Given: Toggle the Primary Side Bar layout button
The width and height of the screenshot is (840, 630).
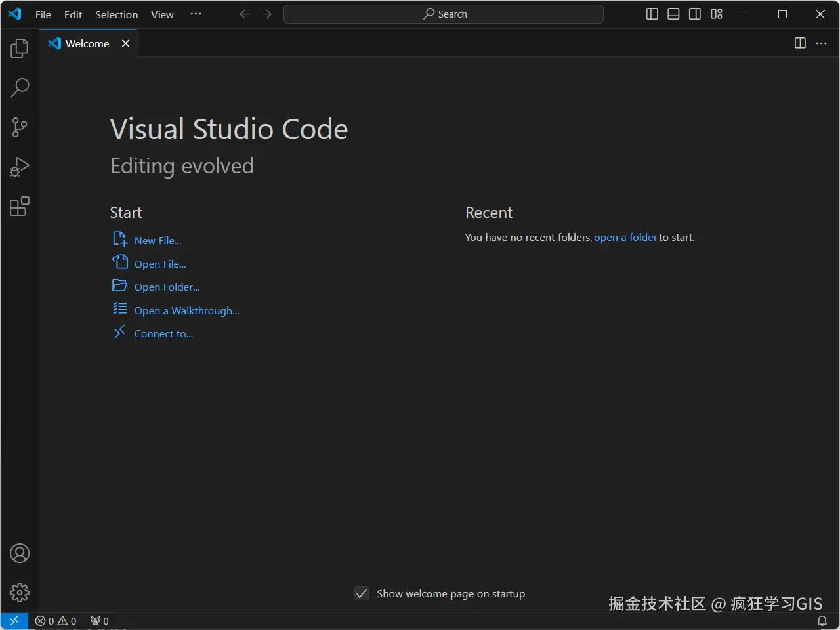Looking at the screenshot, I should pyautogui.click(x=652, y=14).
